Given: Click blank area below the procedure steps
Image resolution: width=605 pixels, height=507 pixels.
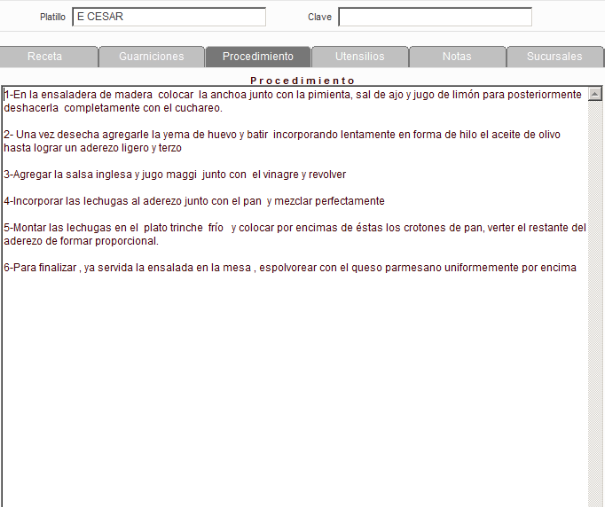Looking at the screenshot, I should tap(290, 400).
